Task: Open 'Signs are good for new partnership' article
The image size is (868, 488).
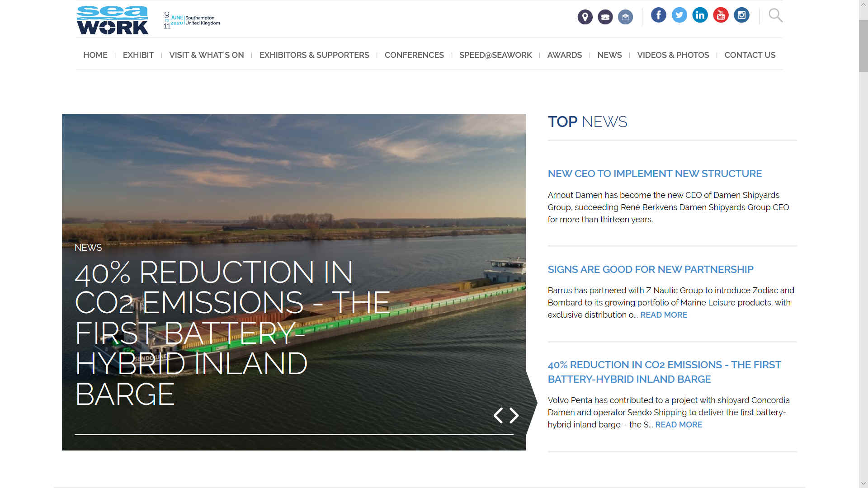Action: point(651,269)
